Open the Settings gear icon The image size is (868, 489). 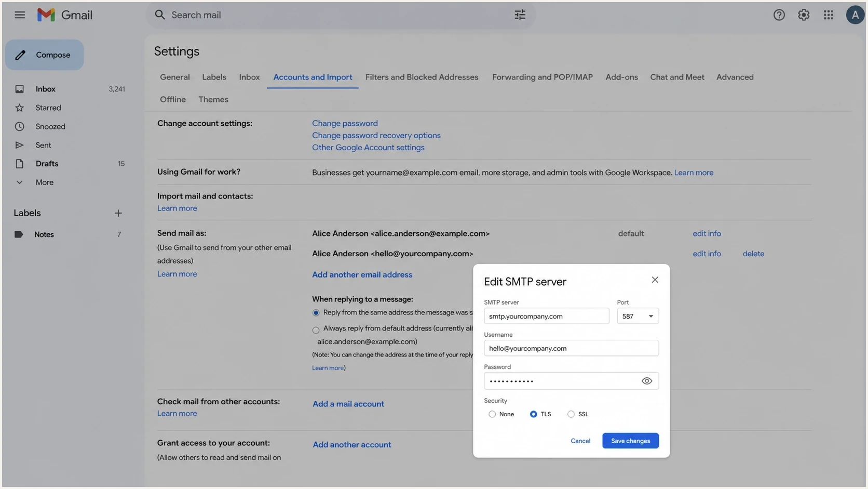[x=804, y=15]
